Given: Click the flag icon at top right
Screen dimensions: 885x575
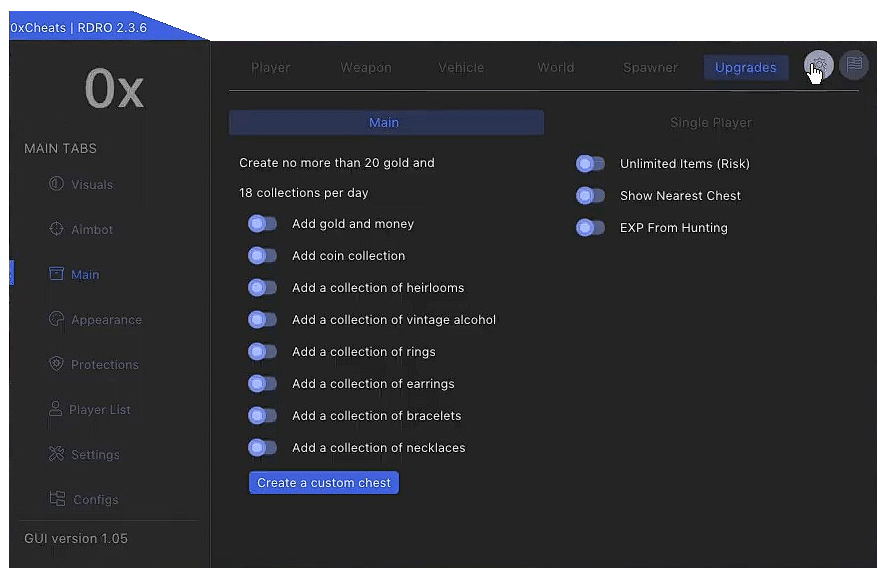Looking at the screenshot, I should click(853, 66).
